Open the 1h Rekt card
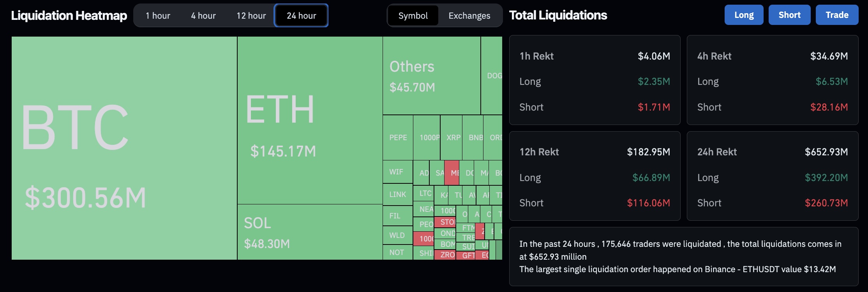 point(595,80)
